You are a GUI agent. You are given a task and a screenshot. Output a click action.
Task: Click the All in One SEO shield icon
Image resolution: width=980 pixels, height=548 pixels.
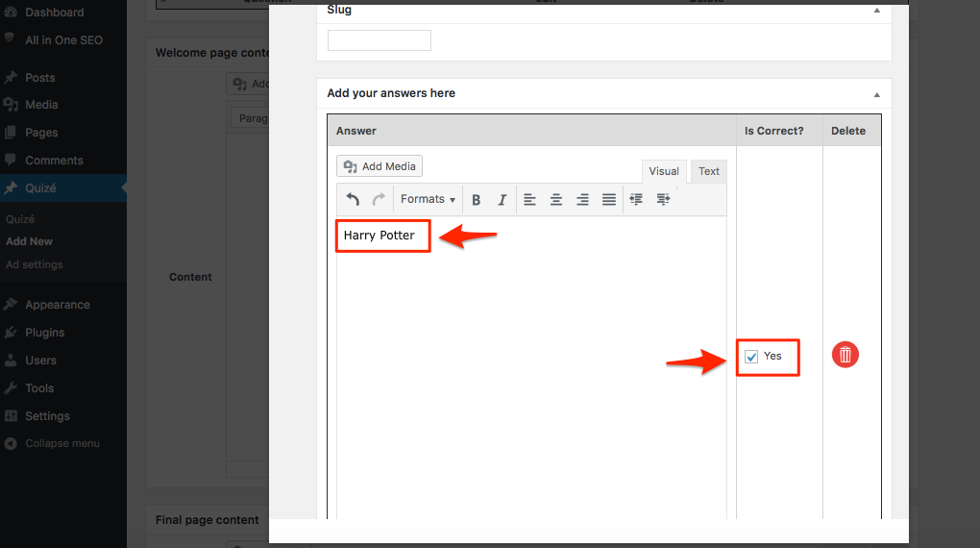point(10,38)
